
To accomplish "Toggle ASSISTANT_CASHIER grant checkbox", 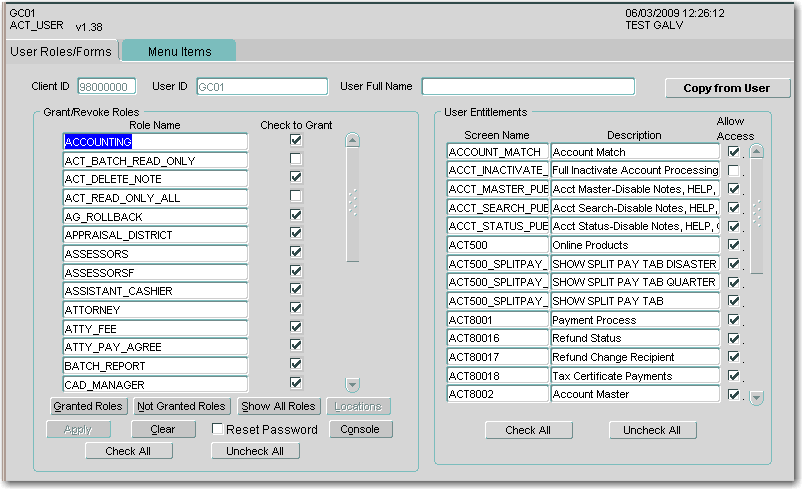I will (x=296, y=289).
